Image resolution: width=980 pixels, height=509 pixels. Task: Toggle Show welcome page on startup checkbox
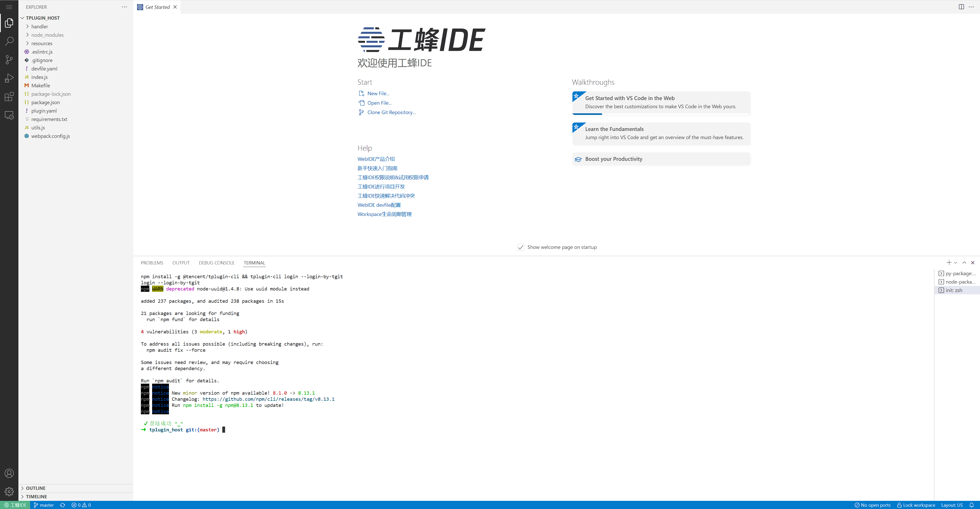pos(520,247)
